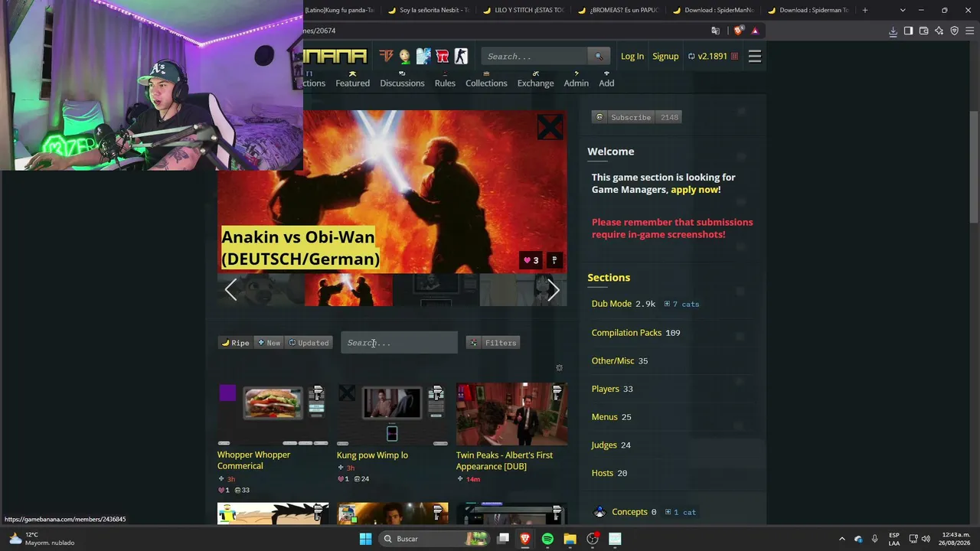Click the v2.1891 version link

712,56
